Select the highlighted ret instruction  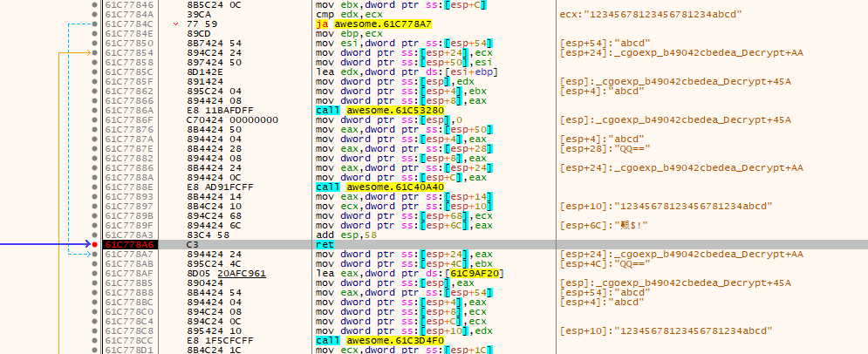pyautogui.click(x=321, y=245)
